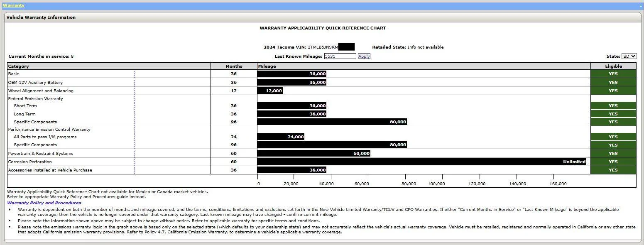Click the Vehicle Warranty Information panel title

point(41,17)
